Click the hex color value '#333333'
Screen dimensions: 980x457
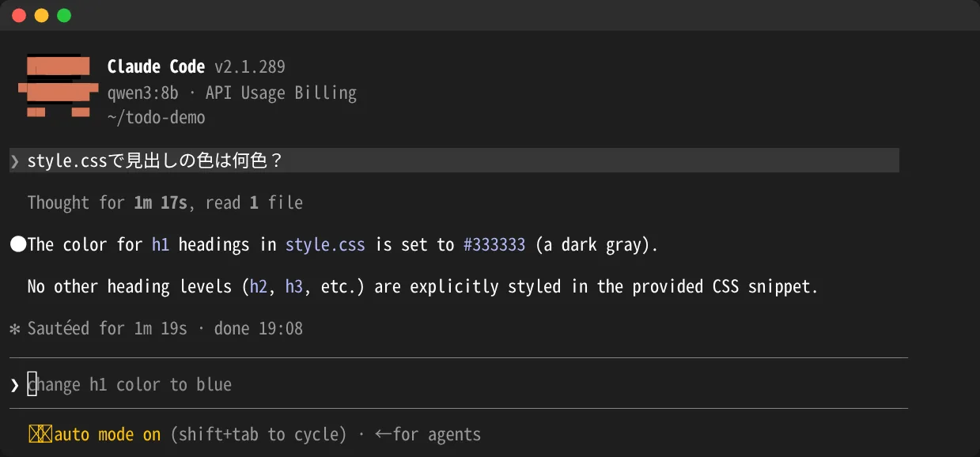(x=494, y=244)
